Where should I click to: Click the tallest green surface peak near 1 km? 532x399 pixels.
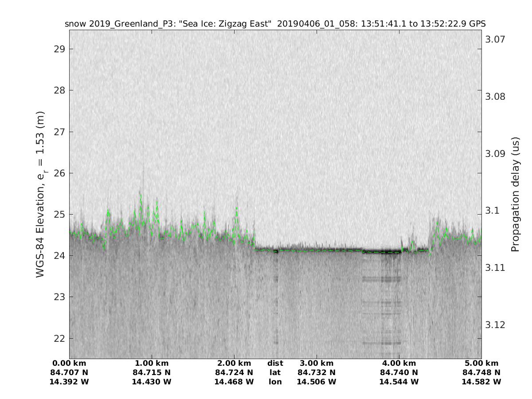141,196
